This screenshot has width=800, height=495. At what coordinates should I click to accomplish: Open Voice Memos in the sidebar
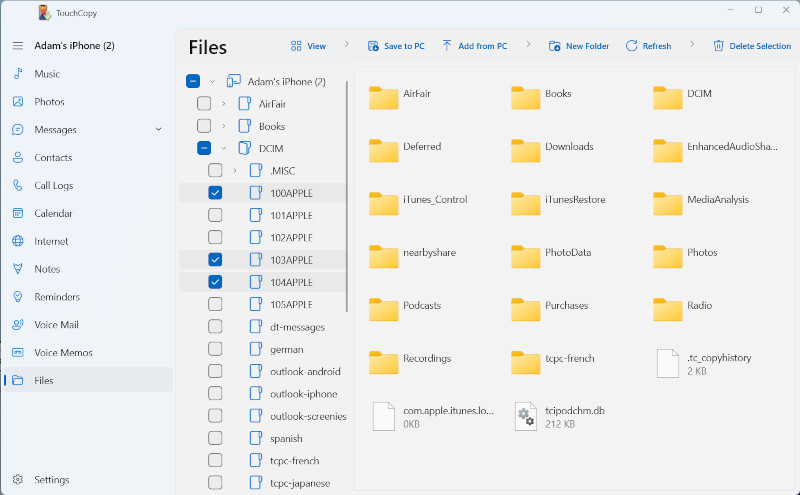pos(63,353)
